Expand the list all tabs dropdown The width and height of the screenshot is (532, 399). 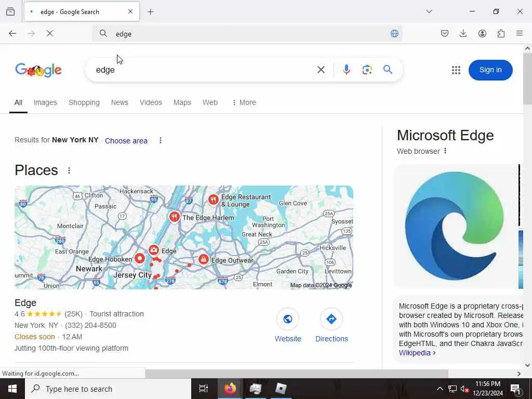tap(429, 11)
